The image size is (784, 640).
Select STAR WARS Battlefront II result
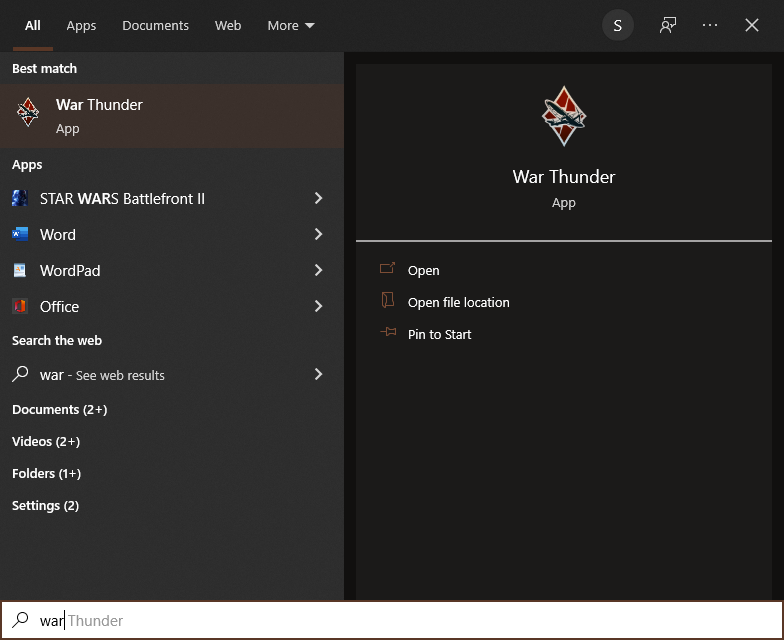coord(172,198)
